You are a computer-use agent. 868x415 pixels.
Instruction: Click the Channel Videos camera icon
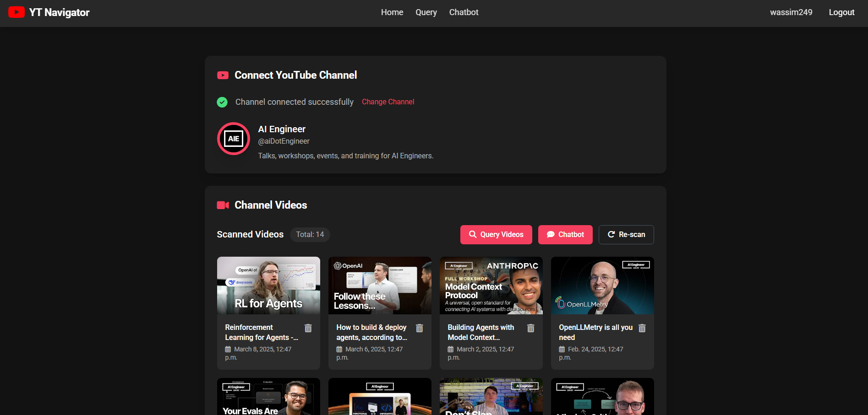point(223,205)
